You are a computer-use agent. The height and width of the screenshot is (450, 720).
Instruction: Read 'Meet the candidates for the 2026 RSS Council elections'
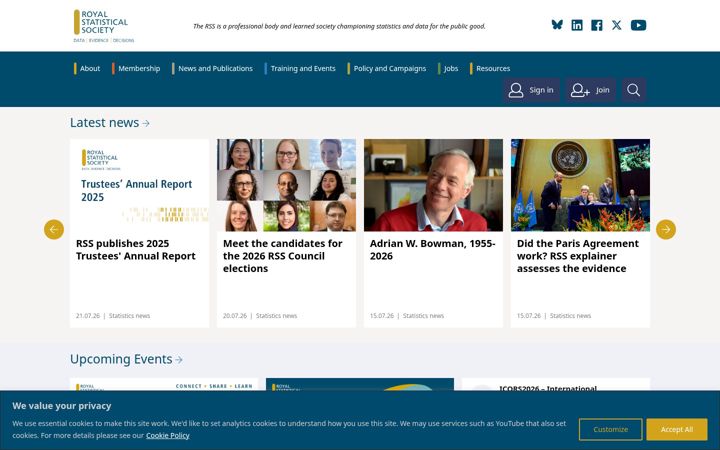283,256
